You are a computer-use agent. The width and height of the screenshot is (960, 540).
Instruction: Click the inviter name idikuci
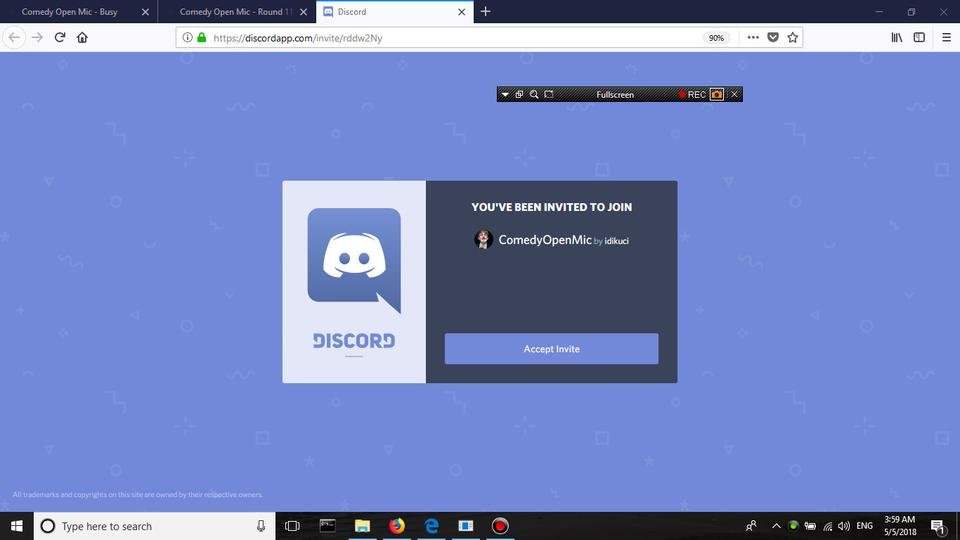[x=617, y=241]
